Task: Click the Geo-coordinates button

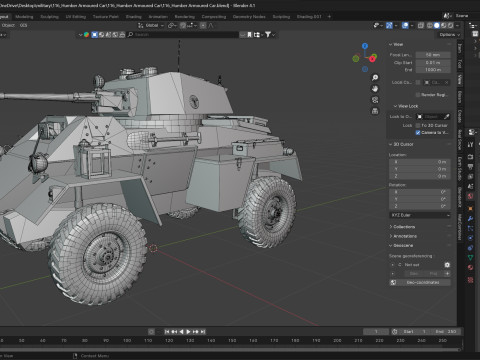Action: click(420, 282)
